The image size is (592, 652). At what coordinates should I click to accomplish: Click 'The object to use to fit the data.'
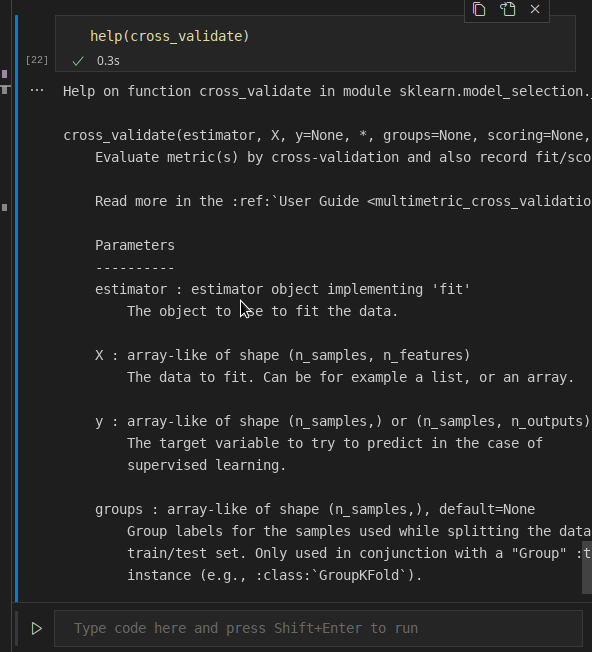262,311
